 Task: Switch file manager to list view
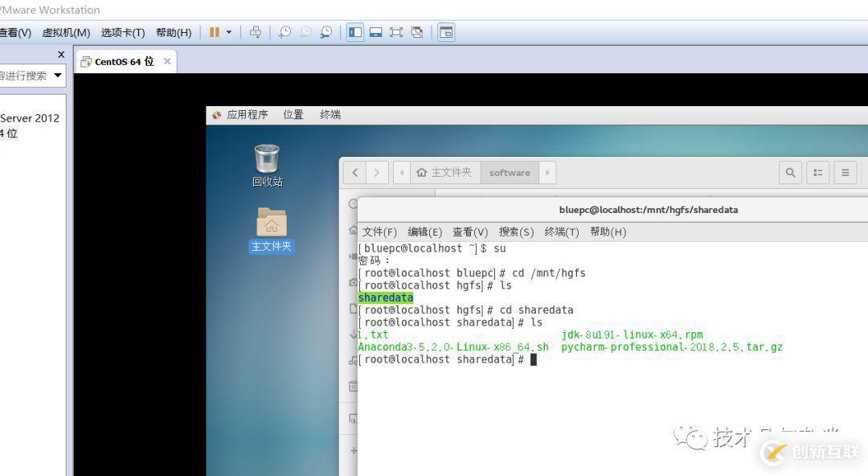[x=817, y=172]
